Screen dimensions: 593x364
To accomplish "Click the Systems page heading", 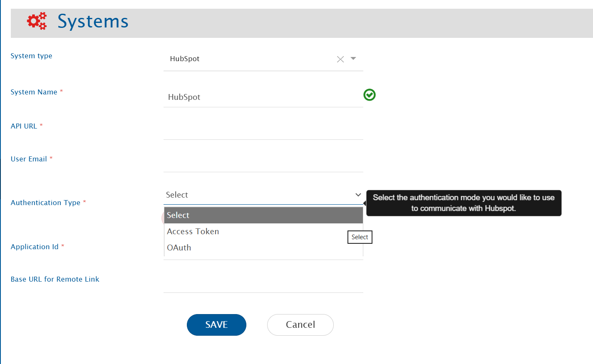I will click(x=93, y=21).
